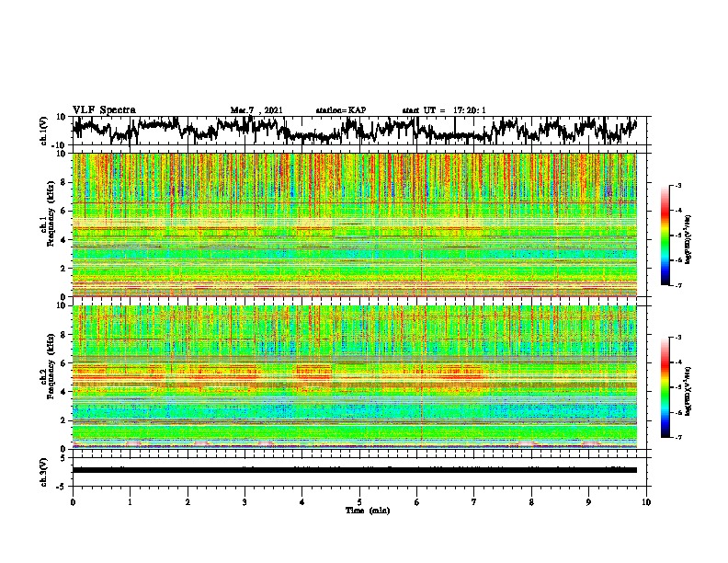This screenshot has width=728, height=563.
Task: Click time axis tick label "7"
Action: tap(474, 502)
